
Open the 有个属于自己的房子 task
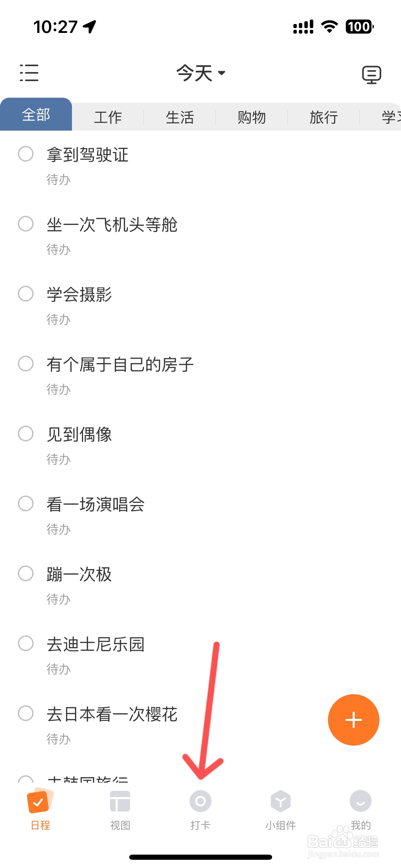coord(120,364)
